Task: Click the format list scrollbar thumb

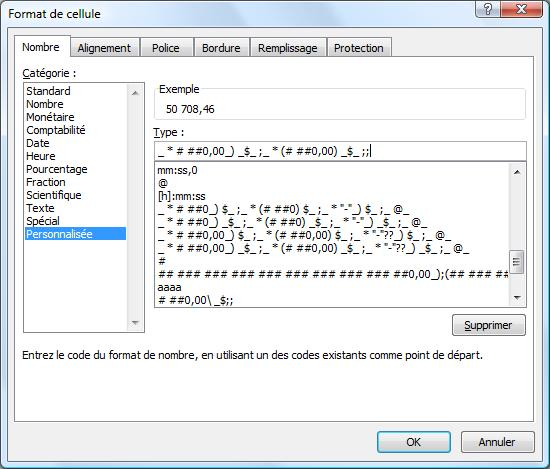Action: 517,262
